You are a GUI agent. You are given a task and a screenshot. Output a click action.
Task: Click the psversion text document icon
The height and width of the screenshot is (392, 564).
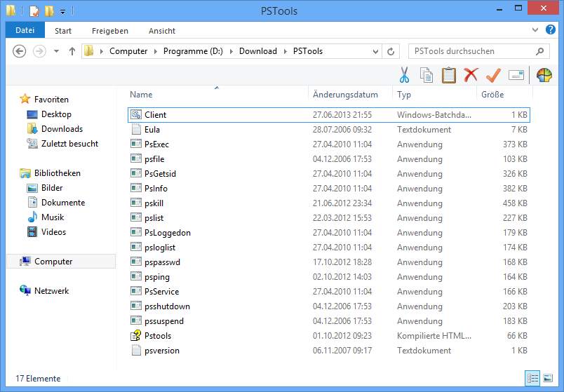[136, 351]
